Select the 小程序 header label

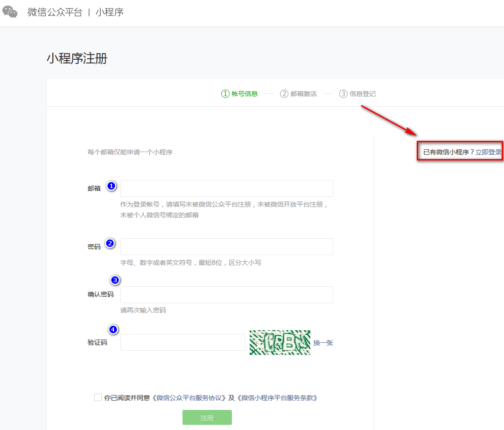point(110,12)
